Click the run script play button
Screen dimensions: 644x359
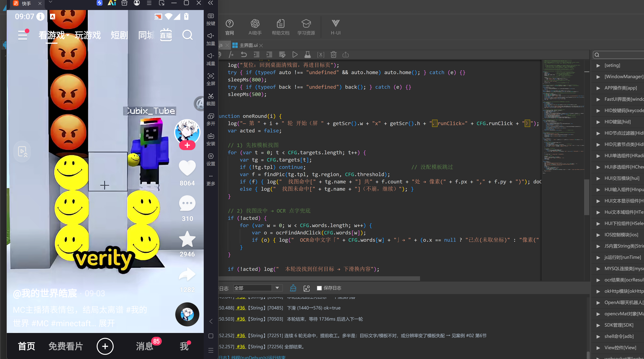pos(295,54)
